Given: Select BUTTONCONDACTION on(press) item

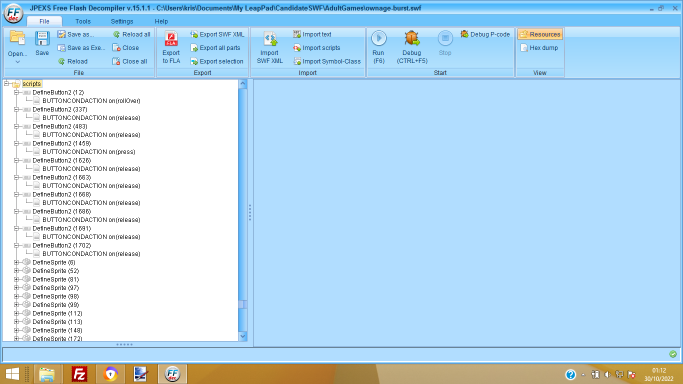Looking at the screenshot, I should (x=88, y=152).
